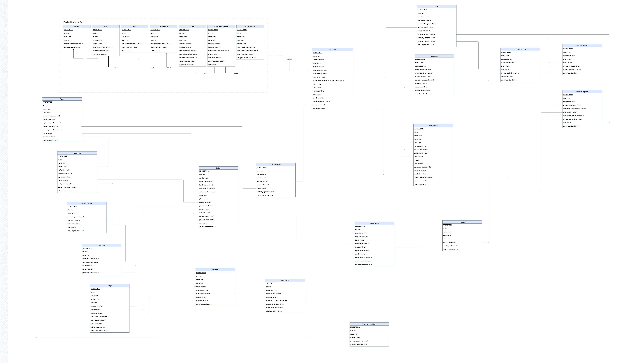Select the Recipe table title
This screenshot has width=633, height=364.
click(110, 286)
